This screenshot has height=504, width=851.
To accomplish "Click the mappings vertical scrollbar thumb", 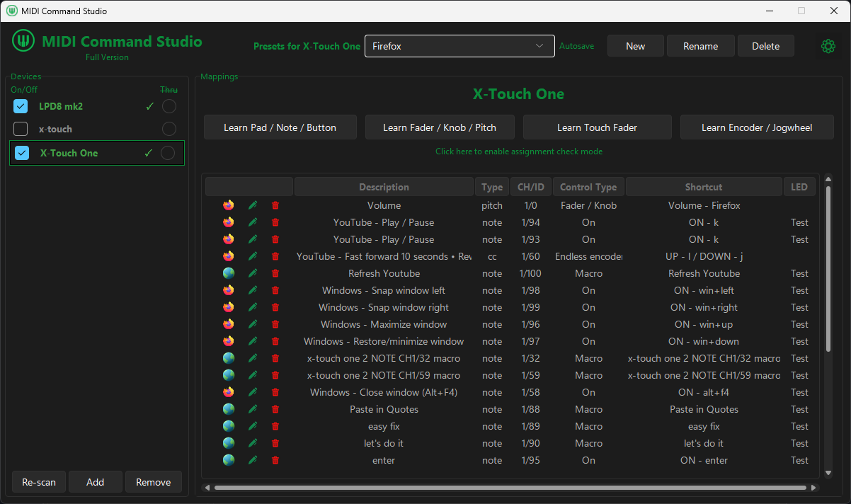I will (828, 269).
